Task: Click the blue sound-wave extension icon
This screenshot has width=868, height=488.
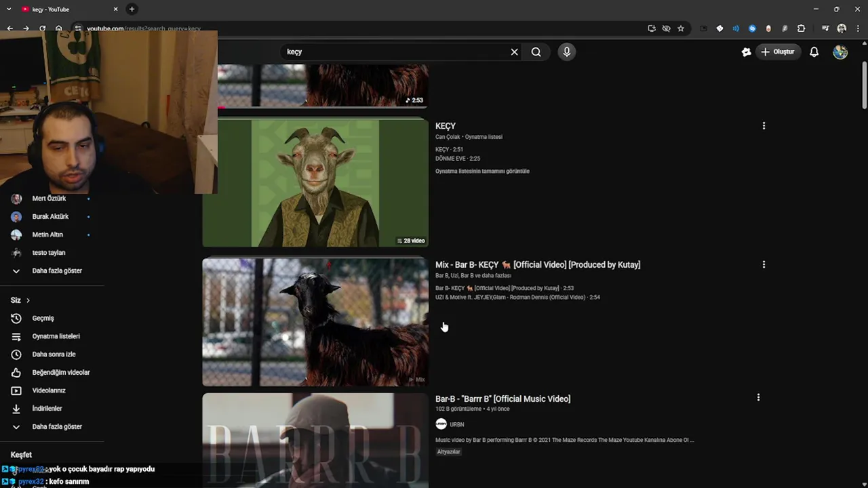Action: click(x=736, y=28)
